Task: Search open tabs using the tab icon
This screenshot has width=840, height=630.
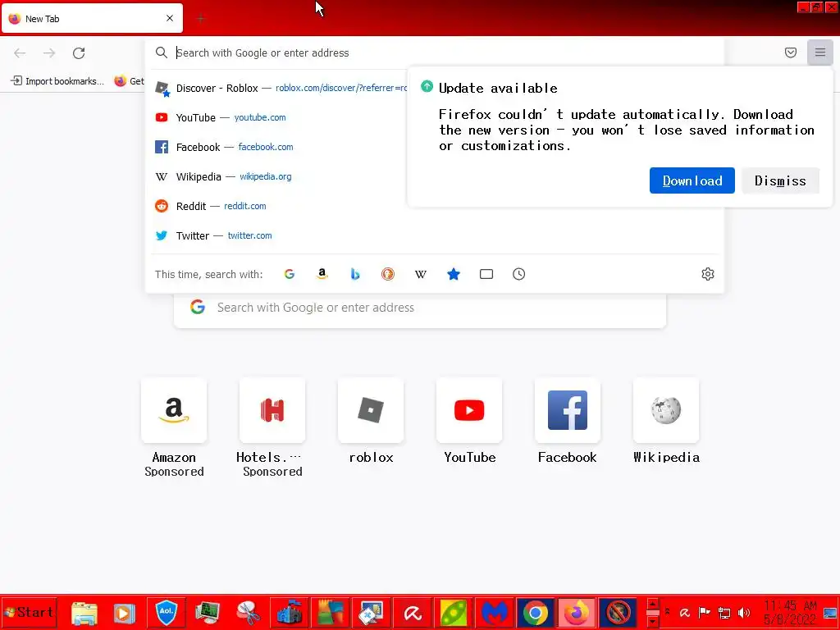Action: tap(486, 274)
